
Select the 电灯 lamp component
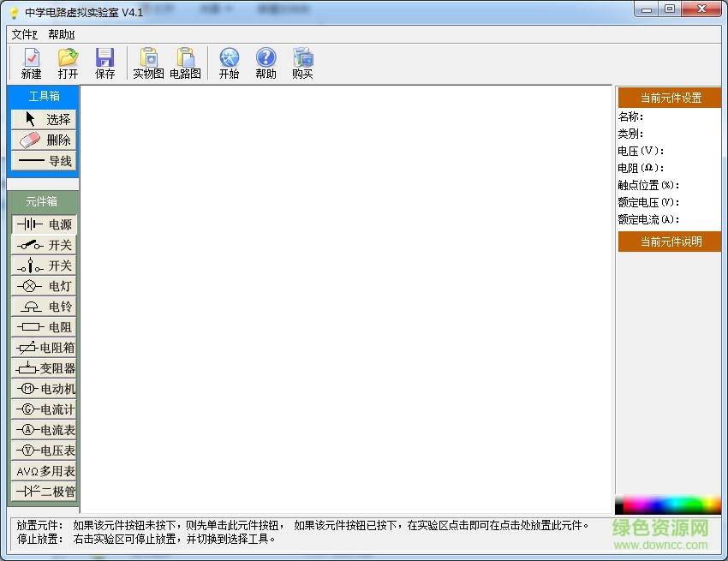pyautogui.click(x=44, y=286)
